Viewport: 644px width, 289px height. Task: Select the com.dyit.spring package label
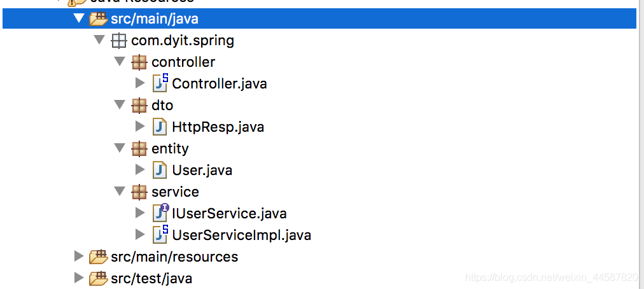(x=183, y=41)
